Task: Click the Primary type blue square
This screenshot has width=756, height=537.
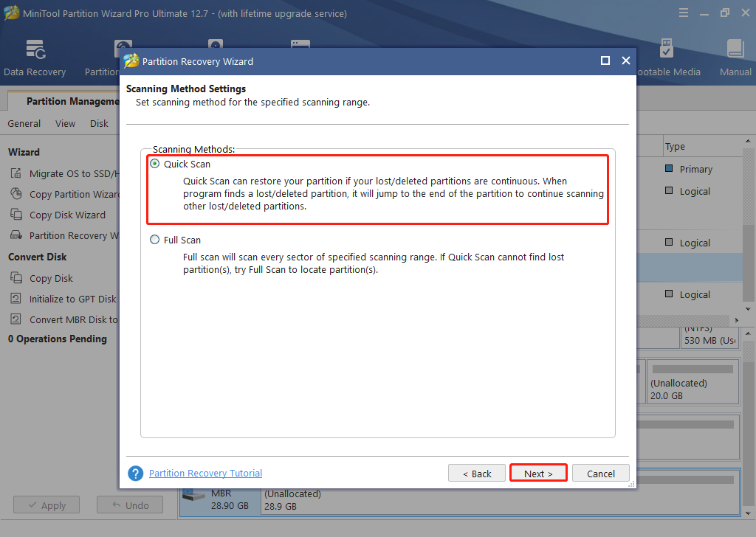Action: [x=669, y=168]
